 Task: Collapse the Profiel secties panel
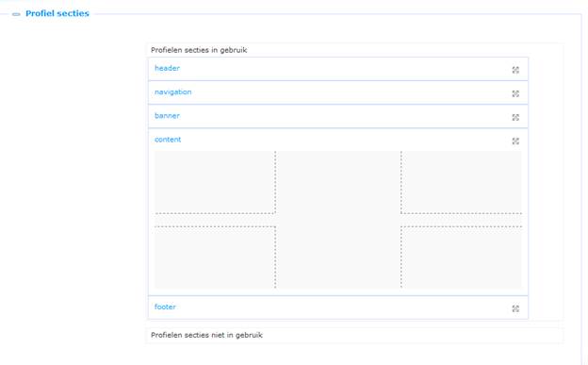(x=16, y=14)
